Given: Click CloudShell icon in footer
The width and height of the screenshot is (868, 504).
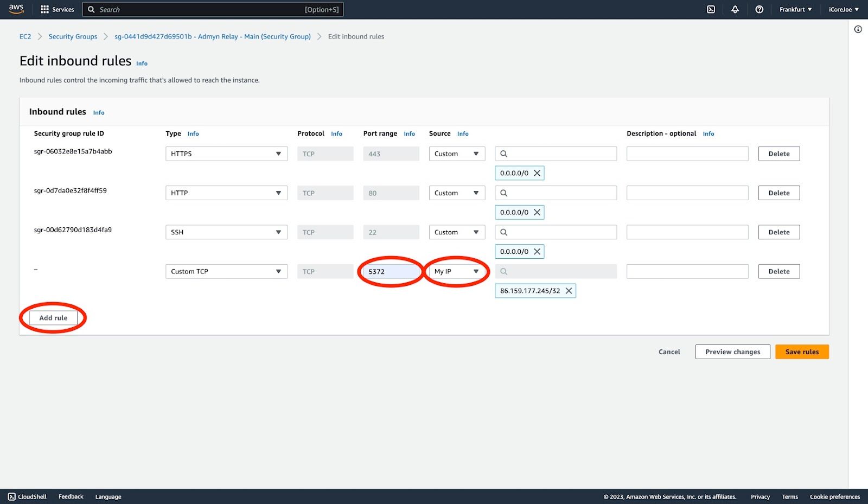Looking at the screenshot, I should click(11, 496).
